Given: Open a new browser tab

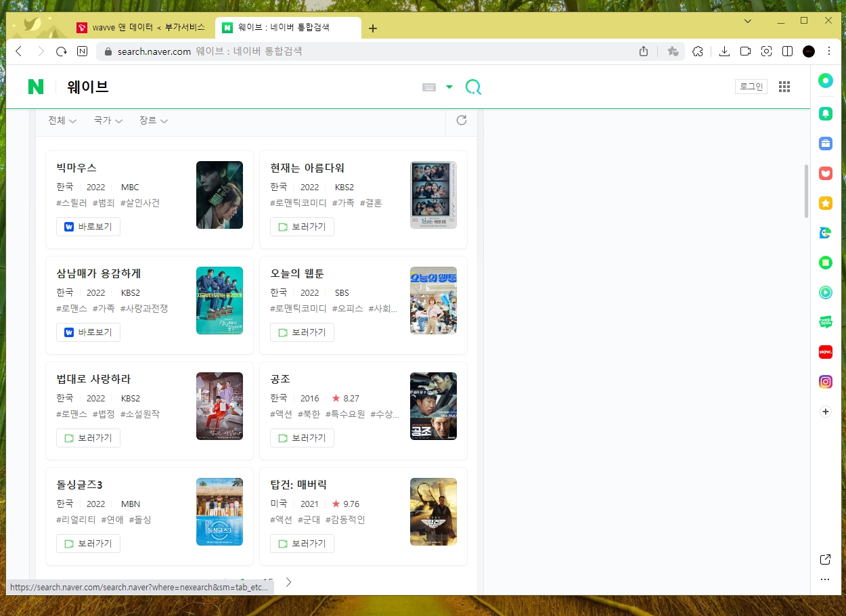Looking at the screenshot, I should 373,28.
